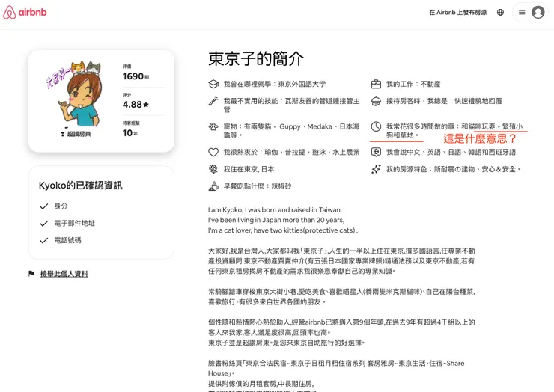Click the user profile avatar icon
The image size is (554, 392).
(538, 13)
